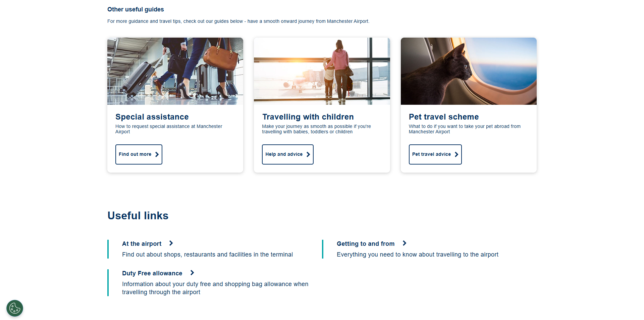Click the chevron next to Getting to and from
Screen dimensions: 644x320
tap(405, 243)
